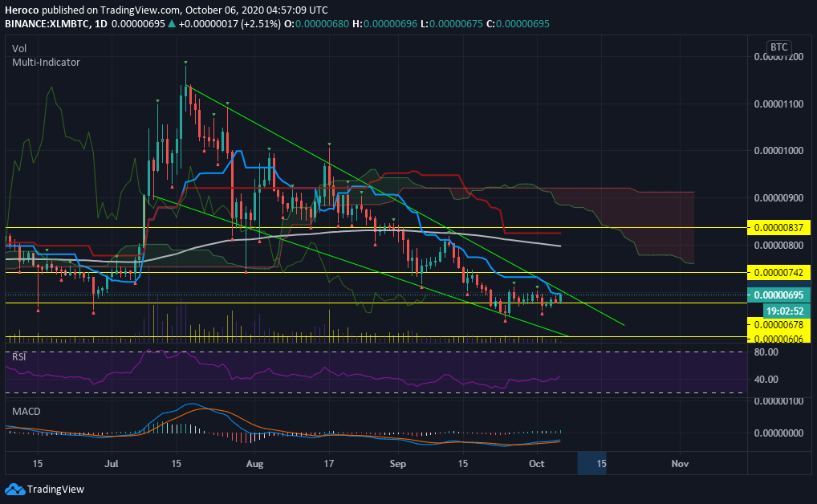Click the 0.00000837 yellow price label
817x504 pixels.
[778, 228]
